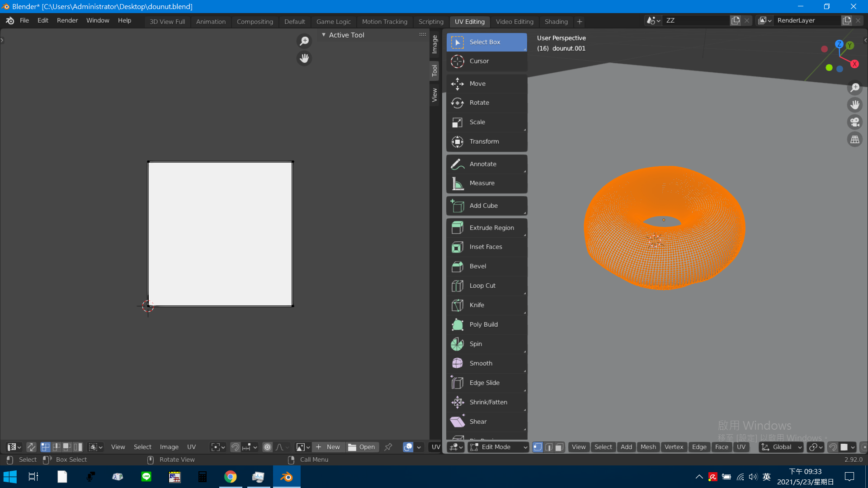Enable mesh edge select mode in 3D viewport
868x488 pixels.
tap(548, 447)
